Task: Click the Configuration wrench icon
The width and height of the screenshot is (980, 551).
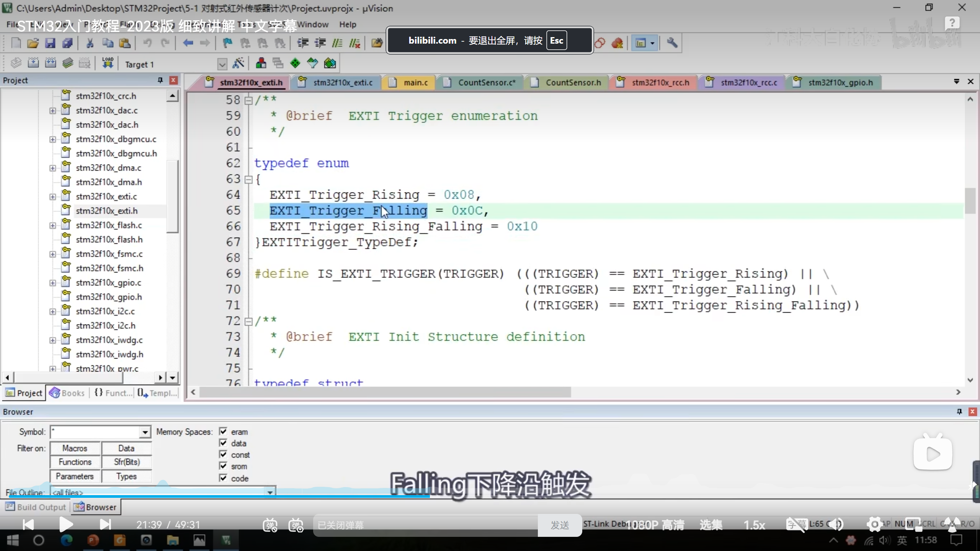Action: pyautogui.click(x=672, y=43)
